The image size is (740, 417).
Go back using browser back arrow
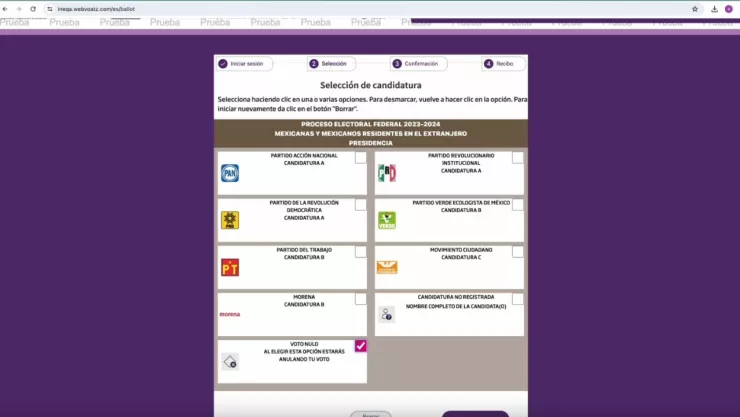point(5,9)
